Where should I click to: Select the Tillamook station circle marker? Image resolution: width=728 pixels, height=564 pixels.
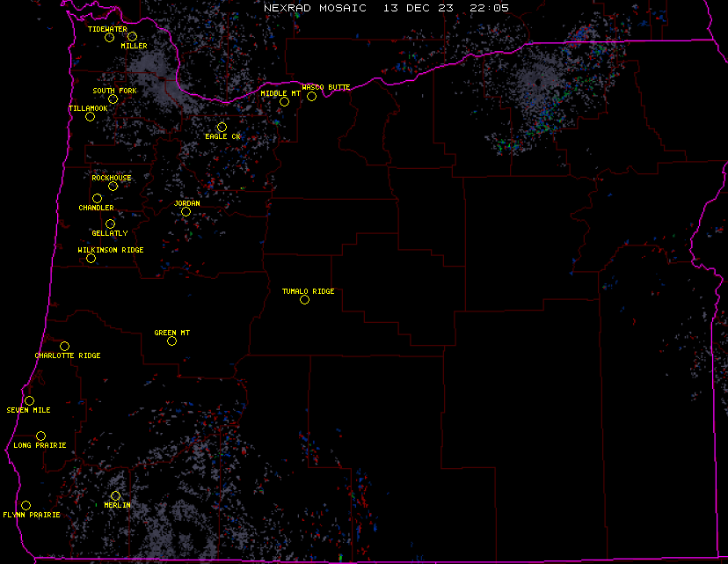[x=90, y=116]
